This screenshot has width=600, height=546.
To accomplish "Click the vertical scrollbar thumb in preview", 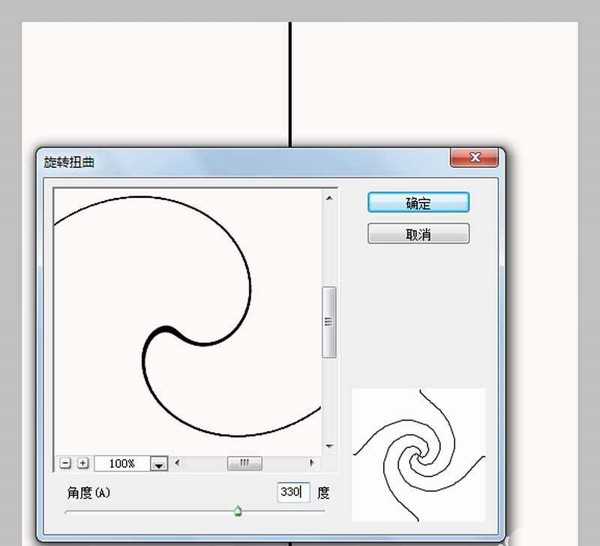I will pos(329,321).
